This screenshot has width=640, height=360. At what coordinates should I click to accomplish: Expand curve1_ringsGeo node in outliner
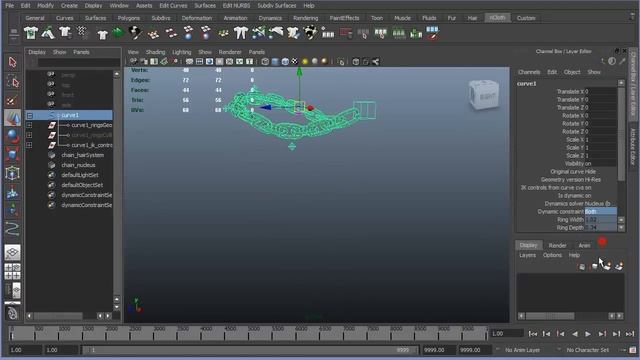(29, 125)
